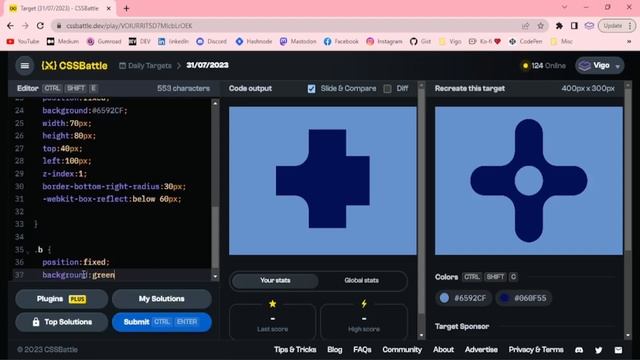Image resolution: width=640 pixels, height=360 pixels.
Task: Click the target image preview
Action: [x=529, y=181]
